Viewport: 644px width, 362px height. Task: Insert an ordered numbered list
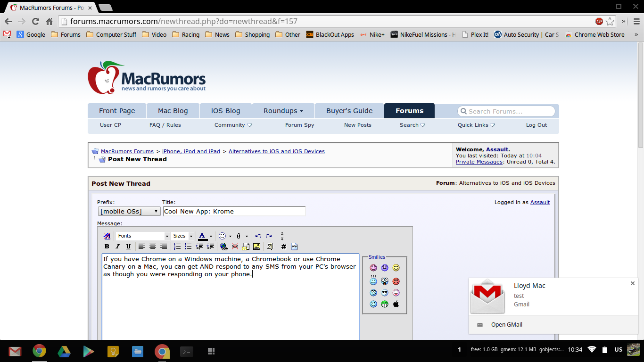tap(177, 247)
